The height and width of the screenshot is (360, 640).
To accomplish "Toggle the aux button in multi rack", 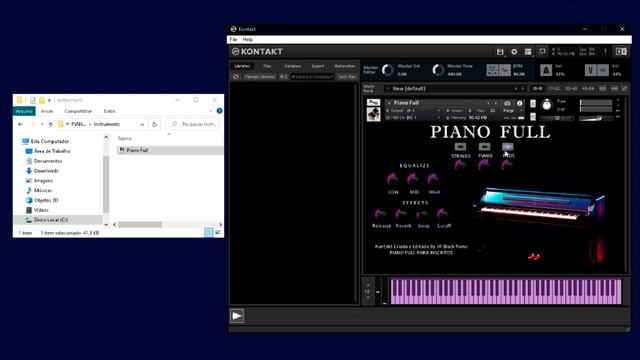I will 614,89.
